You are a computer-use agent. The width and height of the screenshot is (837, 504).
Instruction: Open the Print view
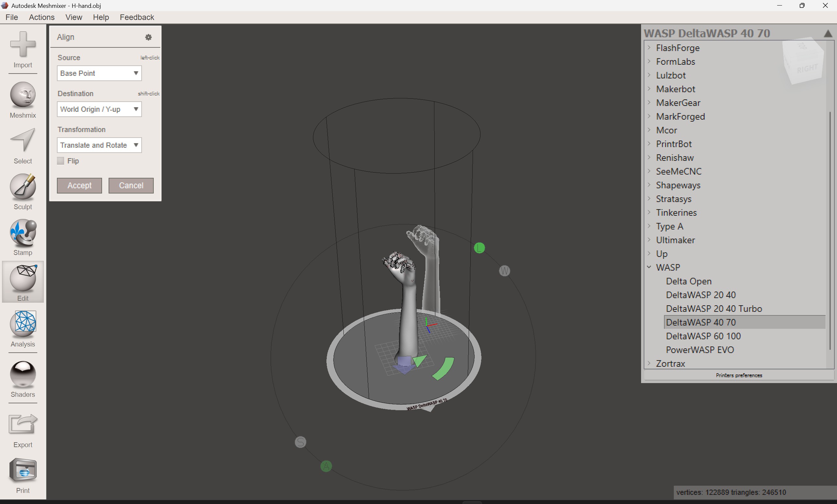[x=23, y=476]
